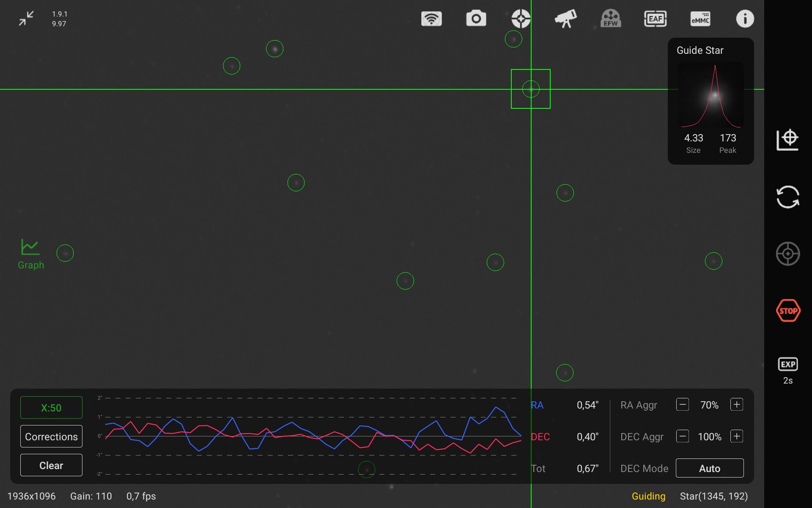Open the EXP 2s exposure setting

[x=787, y=371]
